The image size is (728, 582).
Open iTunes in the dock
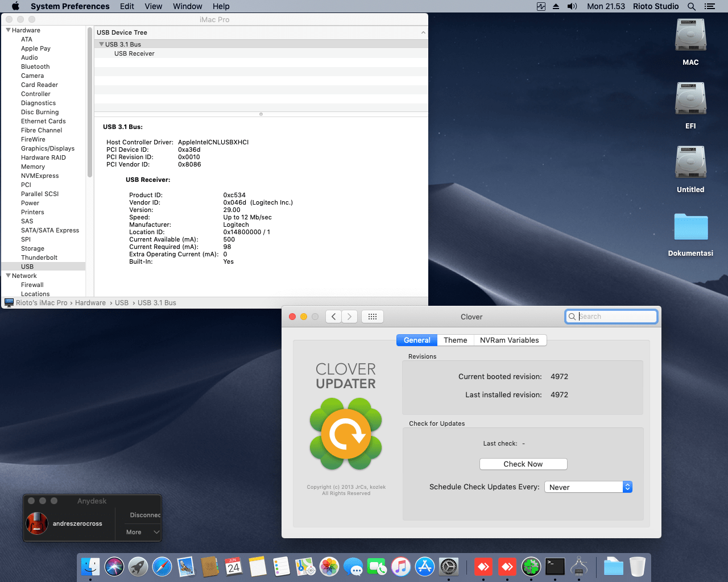click(401, 567)
